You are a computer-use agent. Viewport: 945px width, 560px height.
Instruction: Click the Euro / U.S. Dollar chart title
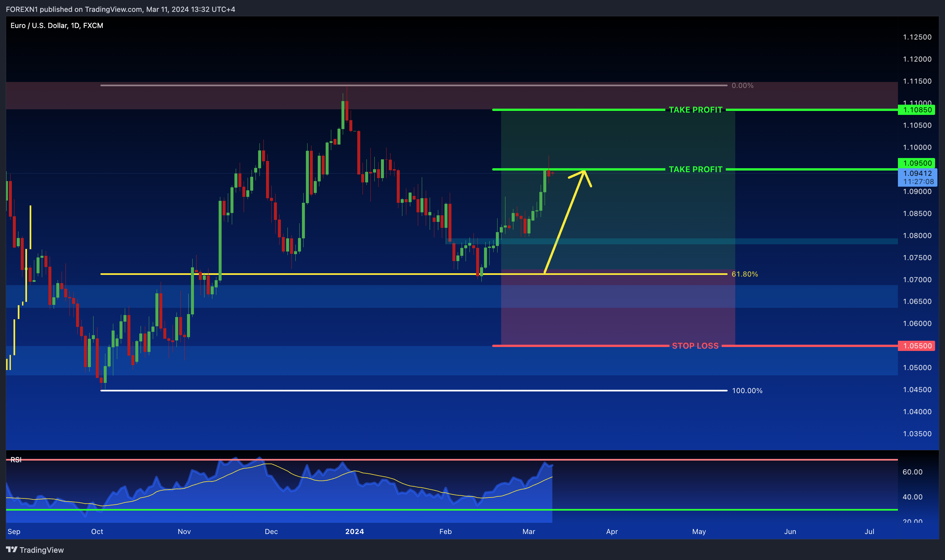(x=57, y=26)
